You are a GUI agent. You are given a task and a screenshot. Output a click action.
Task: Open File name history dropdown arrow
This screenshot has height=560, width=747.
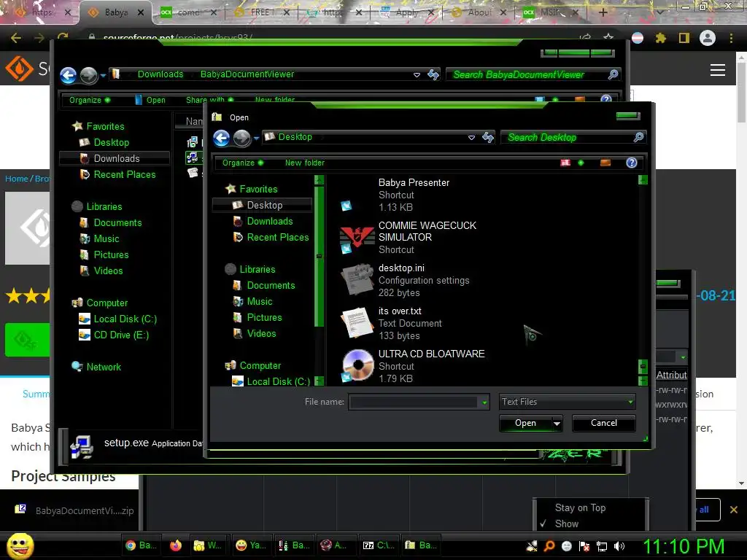coord(484,402)
